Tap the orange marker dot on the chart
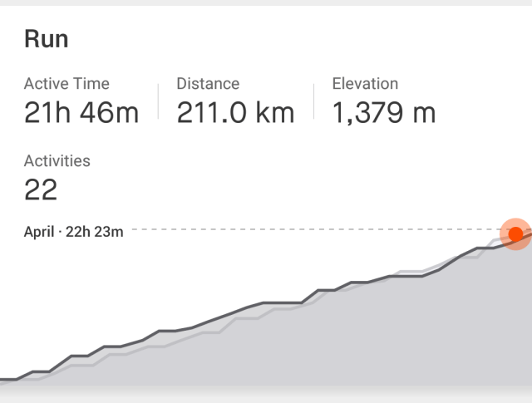Image resolution: width=532 pixels, height=403 pixels. [x=515, y=233]
